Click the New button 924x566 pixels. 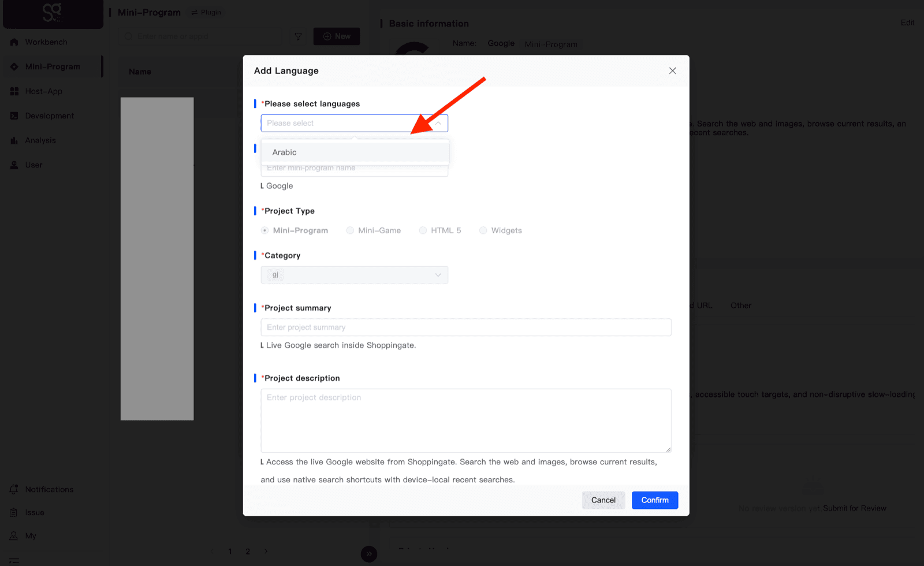point(337,36)
